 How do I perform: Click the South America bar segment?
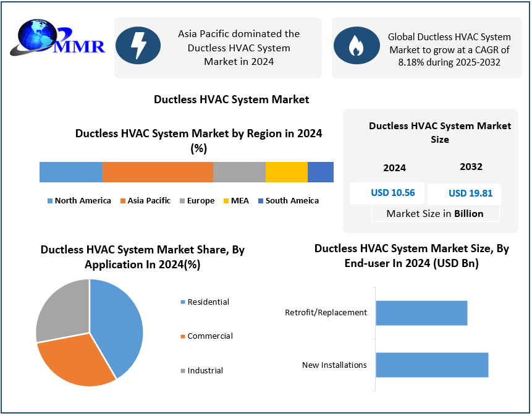[x=320, y=172]
